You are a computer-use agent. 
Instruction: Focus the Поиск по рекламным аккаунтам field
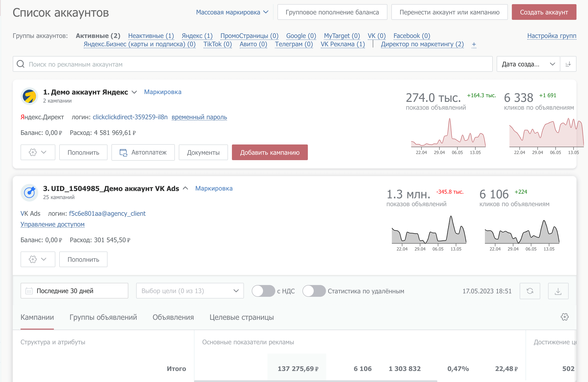(x=252, y=64)
